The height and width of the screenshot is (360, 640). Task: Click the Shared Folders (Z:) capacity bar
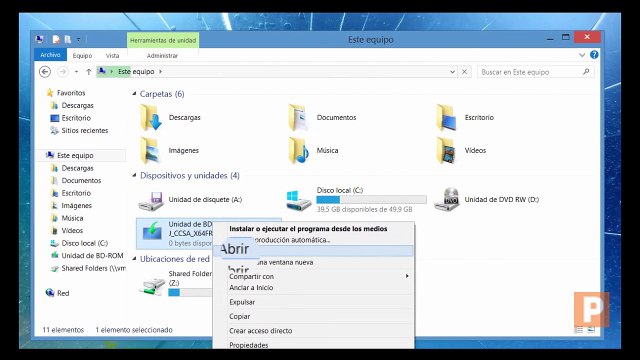coord(190,293)
